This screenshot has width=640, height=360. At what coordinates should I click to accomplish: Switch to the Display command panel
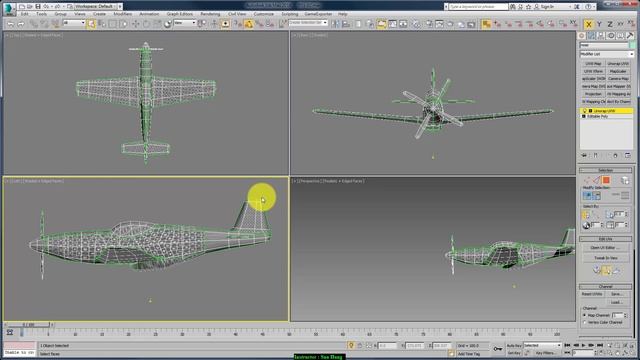(x=620, y=36)
